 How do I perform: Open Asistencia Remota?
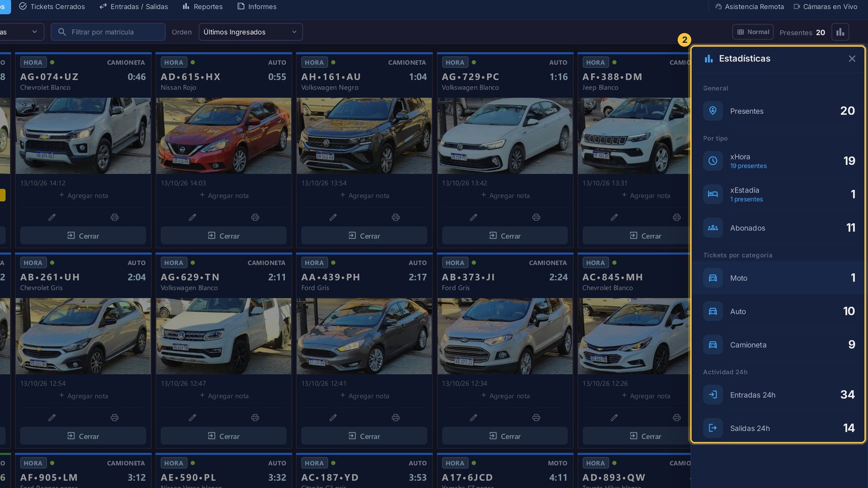[x=750, y=7]
